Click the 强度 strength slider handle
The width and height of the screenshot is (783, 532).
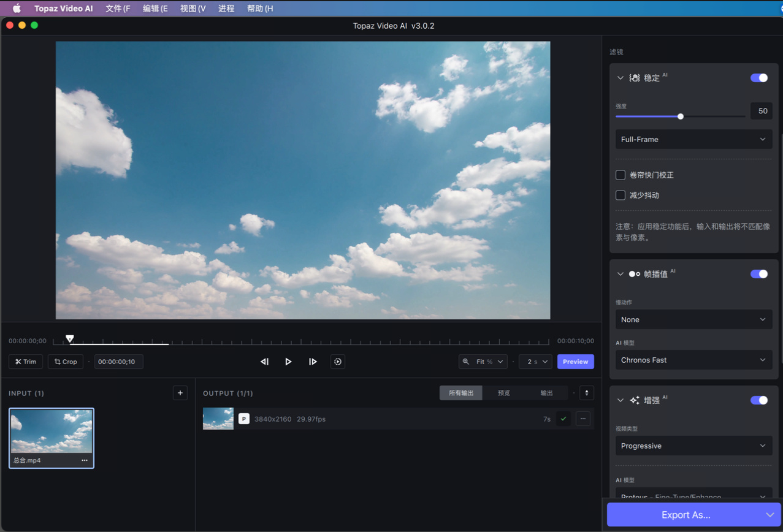pos(681,116)
